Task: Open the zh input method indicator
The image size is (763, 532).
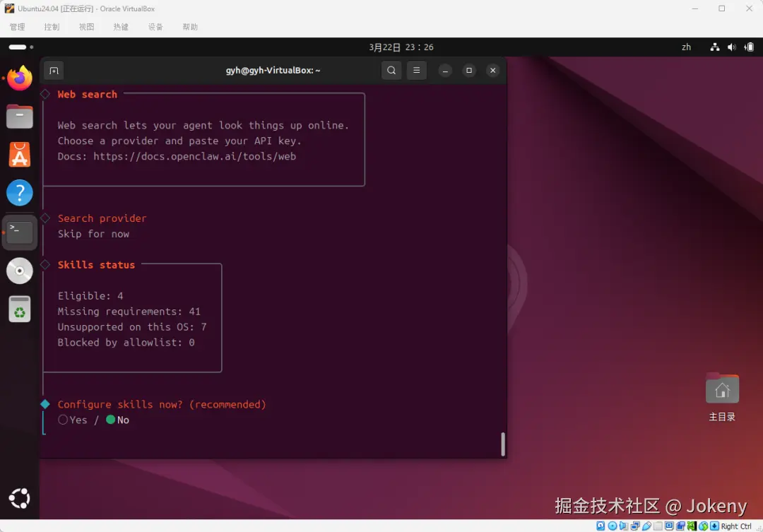Action: tap(686, 47)
